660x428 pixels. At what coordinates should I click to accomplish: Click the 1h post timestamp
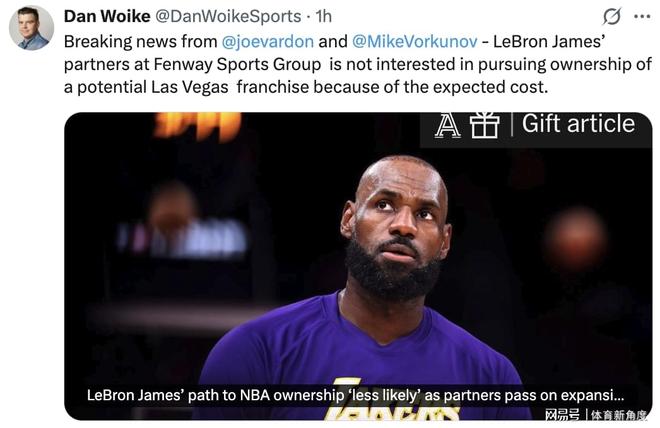[324, 16]
